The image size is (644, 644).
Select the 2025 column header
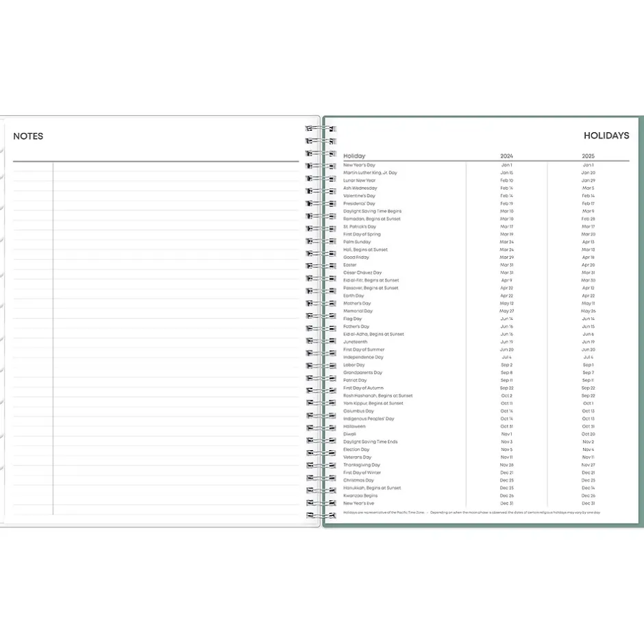click(588, 156)
